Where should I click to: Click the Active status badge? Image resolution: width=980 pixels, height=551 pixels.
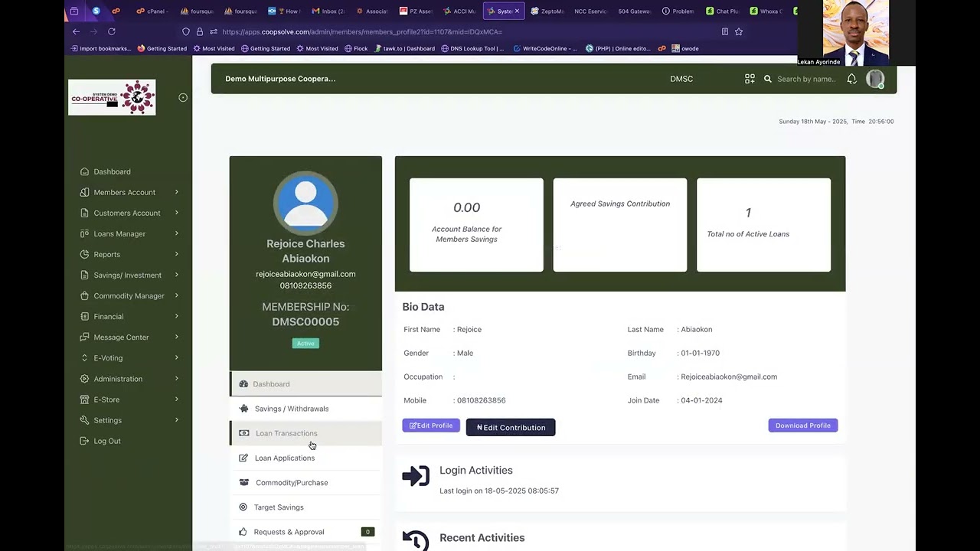pyautogui.click(x=305, y=344)
